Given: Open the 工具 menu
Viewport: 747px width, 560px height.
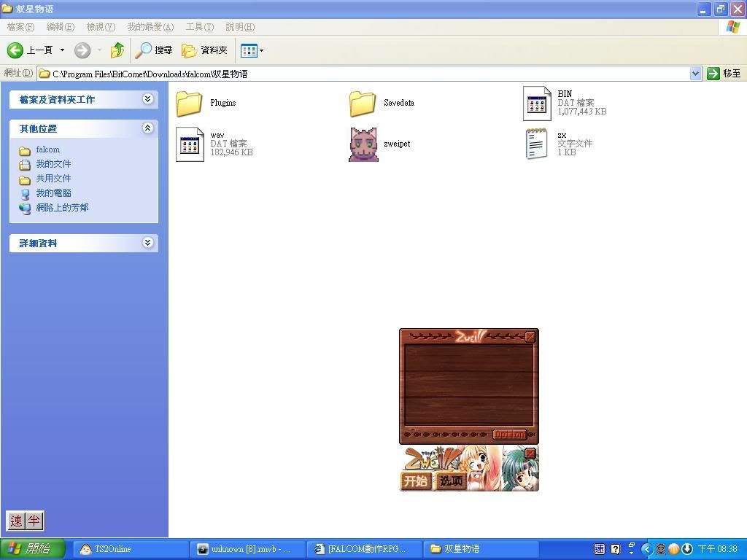Looking at the screenshot, I should (x=199, y=27).
